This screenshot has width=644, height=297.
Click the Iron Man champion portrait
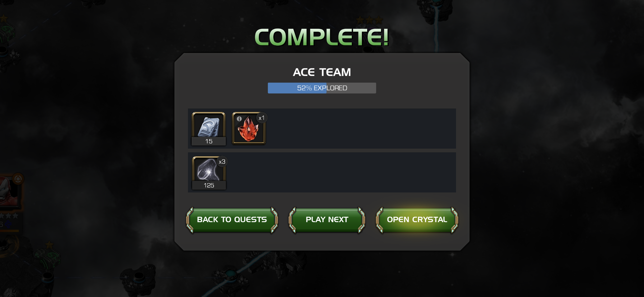pyautogui.click(x=9, y=192)
